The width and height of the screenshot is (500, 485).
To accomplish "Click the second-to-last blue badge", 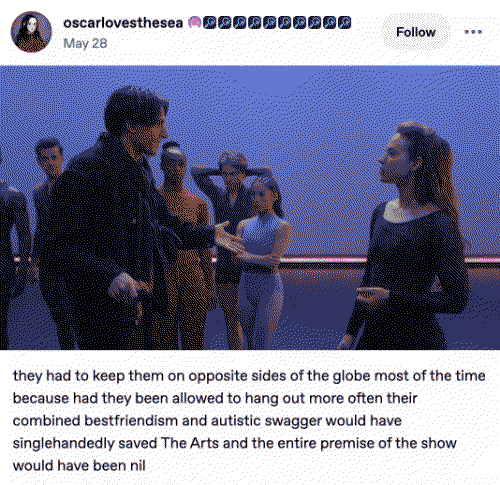I will [330, 22].
